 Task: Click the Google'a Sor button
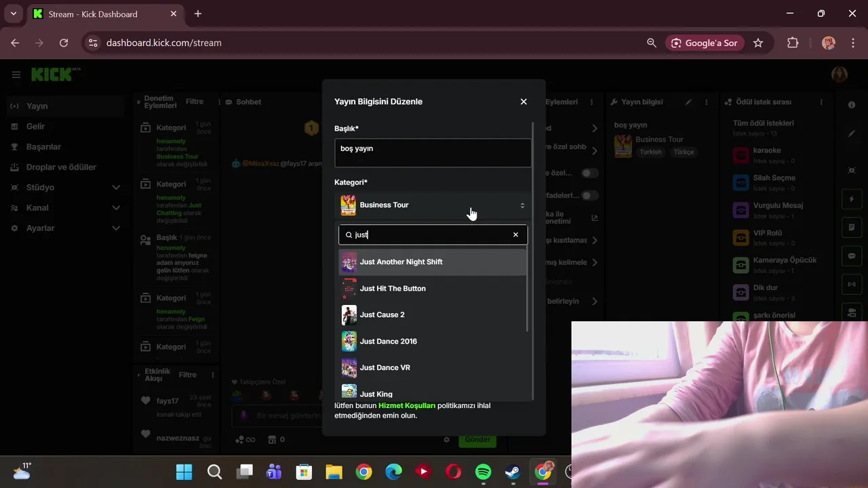pyautogui.click(x=705, y=43)
